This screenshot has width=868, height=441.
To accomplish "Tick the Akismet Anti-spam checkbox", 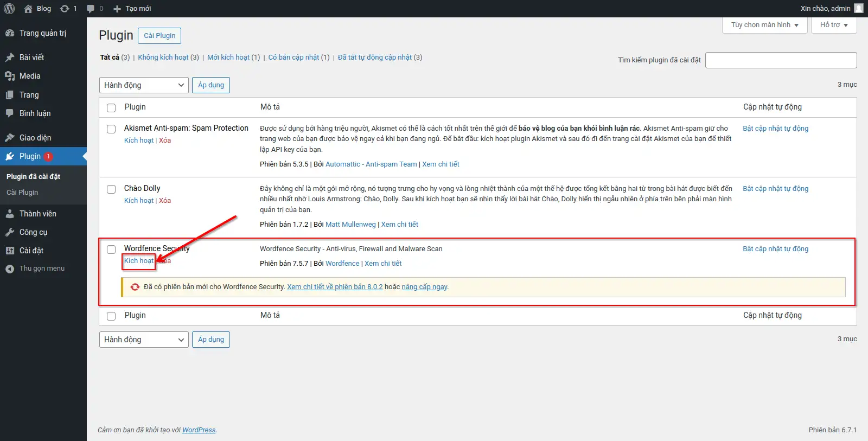I will (x=111, y=129).
